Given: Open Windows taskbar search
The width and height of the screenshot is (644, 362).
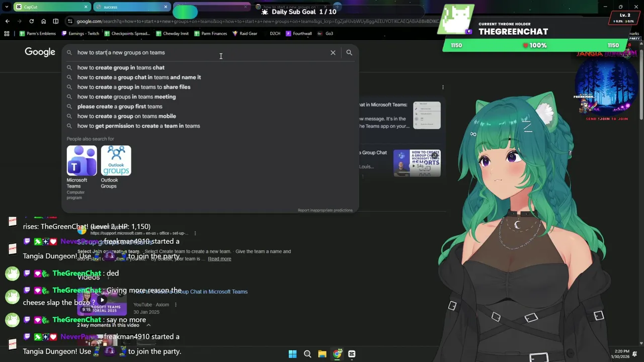Looking at the screenshot, I should click(x=307, y=354).
